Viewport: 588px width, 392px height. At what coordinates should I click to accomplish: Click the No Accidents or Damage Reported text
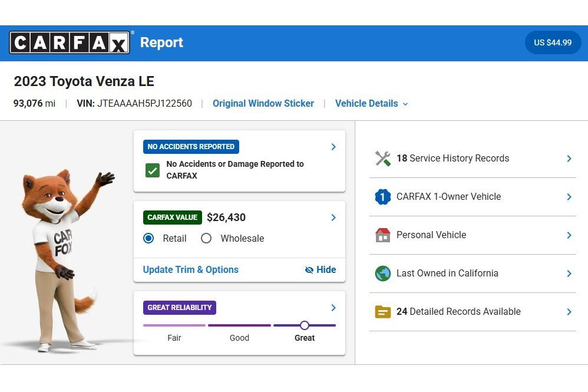235,170
